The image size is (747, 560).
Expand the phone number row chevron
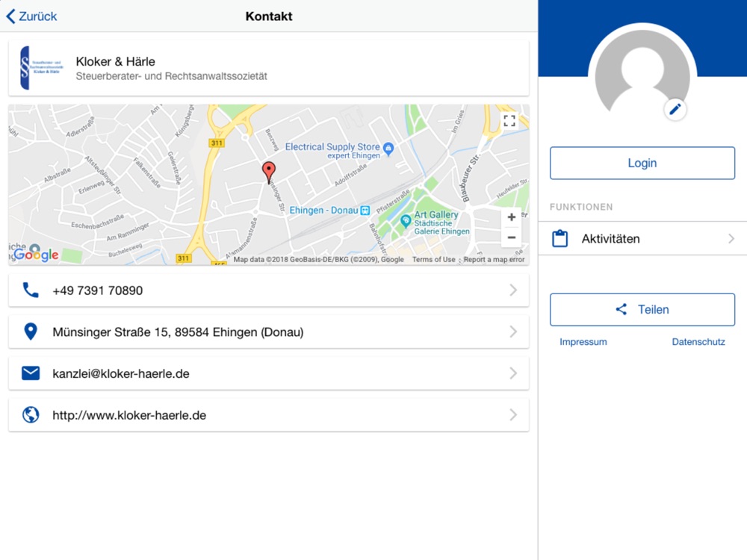[x=513, y=290]
